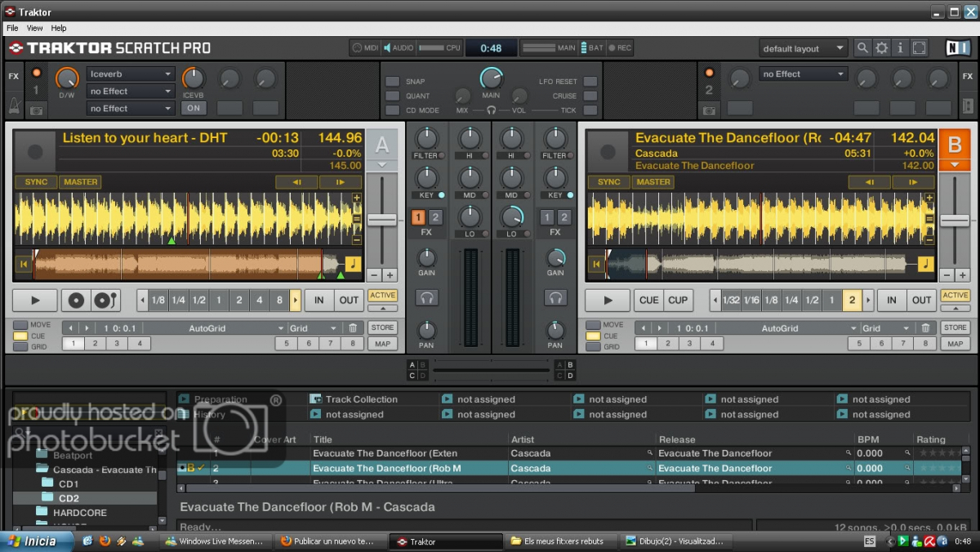Set loop IN point on Deck A

point(319,300)
